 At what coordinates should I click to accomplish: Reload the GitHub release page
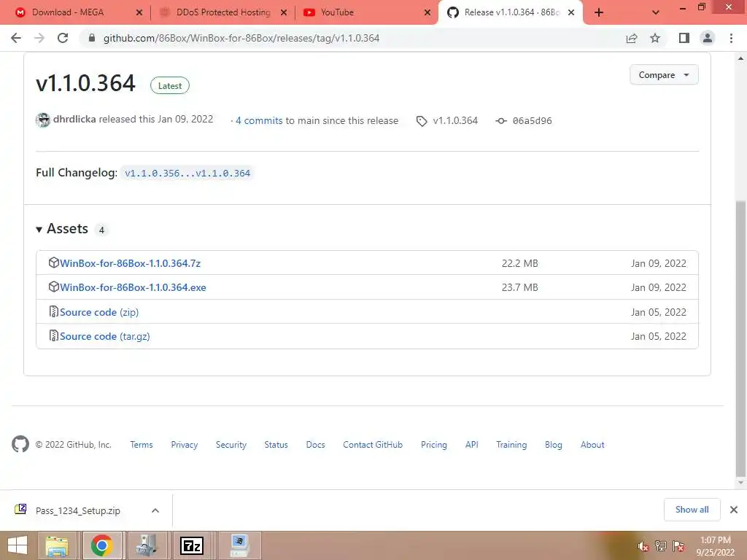(63, 38)
